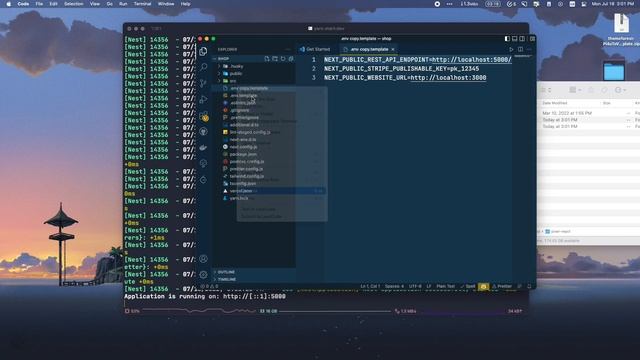Open the Docker whale view

tap(203, 148)
